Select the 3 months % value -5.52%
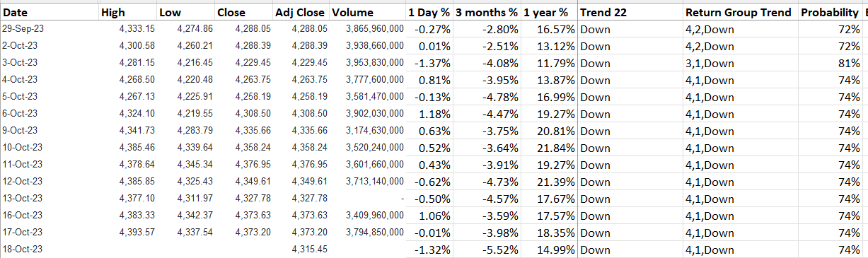 click(x=486, y=250)
